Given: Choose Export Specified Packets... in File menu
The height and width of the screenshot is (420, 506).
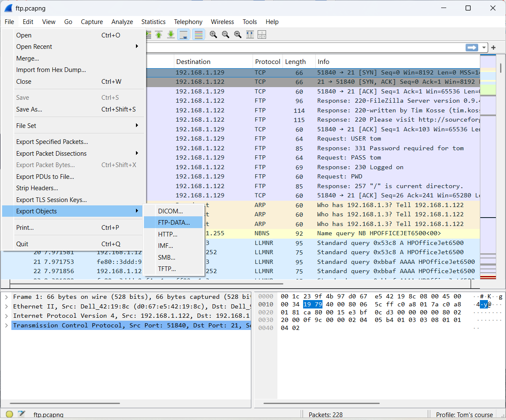Looking at the screenshot, I should click(x=52, y=142).
